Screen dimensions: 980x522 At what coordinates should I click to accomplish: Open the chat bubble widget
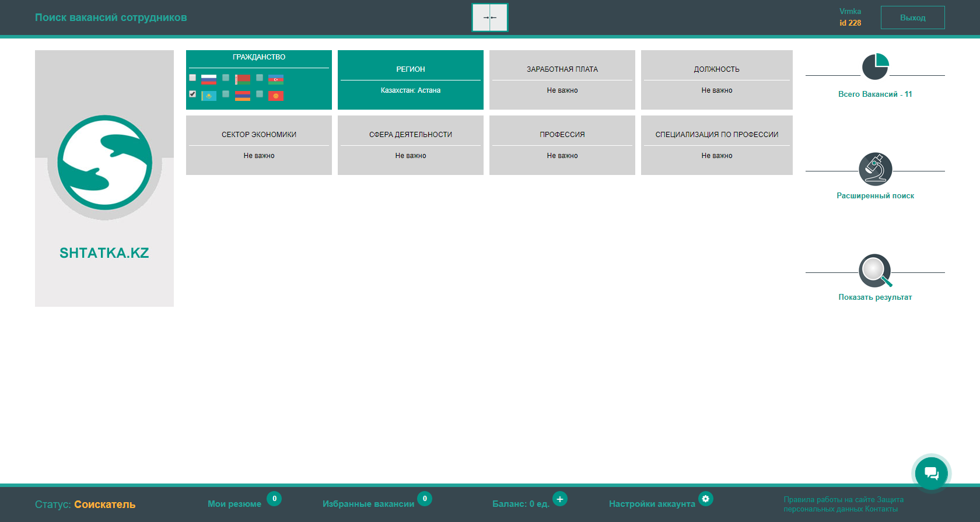click(931, 473)
